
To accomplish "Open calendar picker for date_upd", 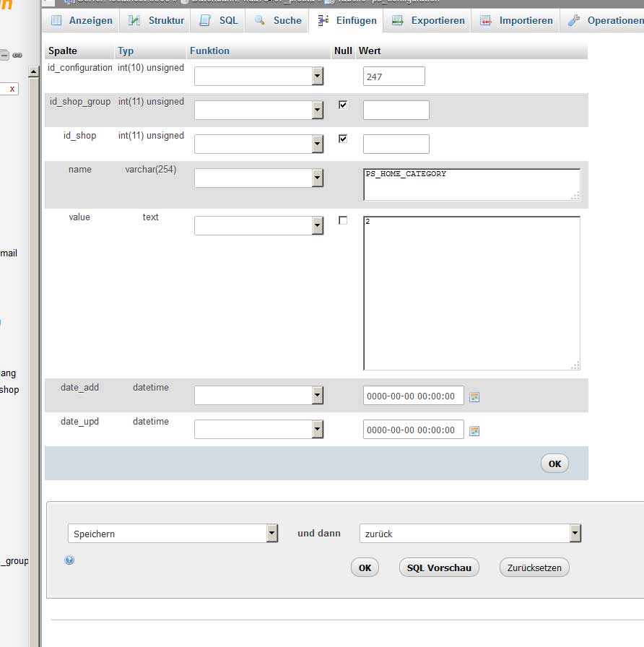I will [x=474, y=431].
